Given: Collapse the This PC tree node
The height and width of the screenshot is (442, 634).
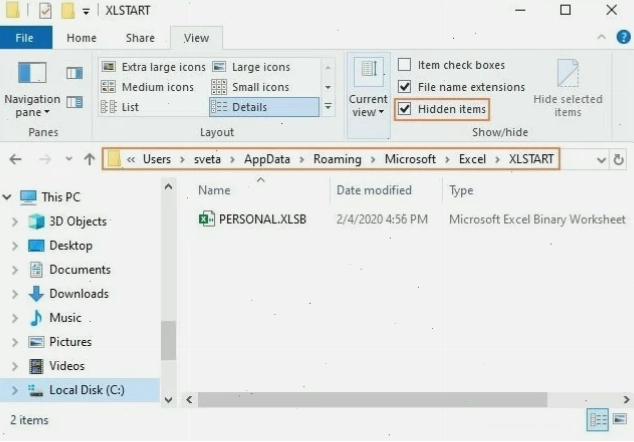Looking at the screenshot, I should [x=7, y=197].
